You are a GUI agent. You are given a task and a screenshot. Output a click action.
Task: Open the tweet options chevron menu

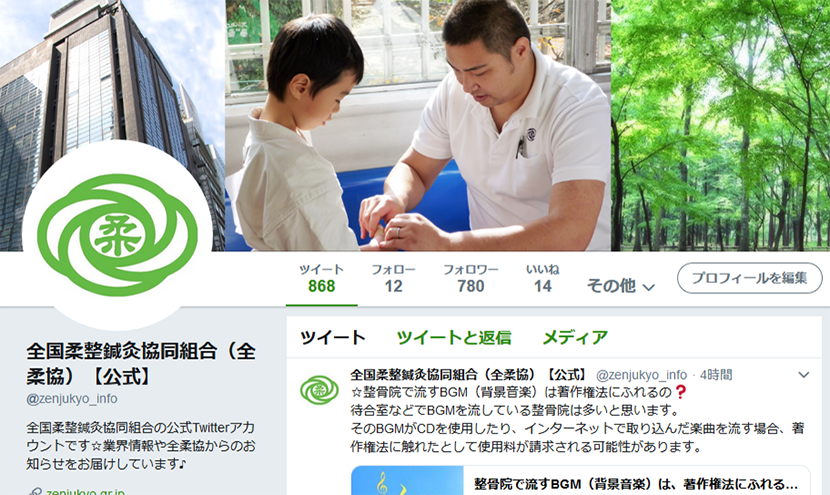(x=804, y=375)
